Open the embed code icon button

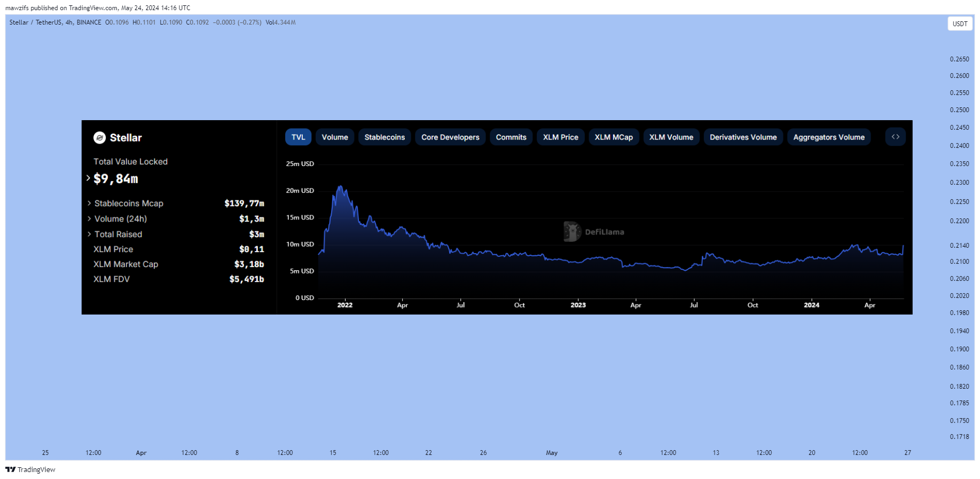pyautogui.click(x=895, y=137)
